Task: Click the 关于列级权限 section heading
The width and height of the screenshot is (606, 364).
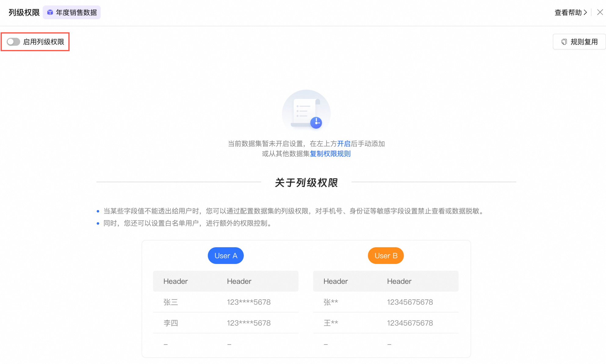Action: tap(306, 183)
